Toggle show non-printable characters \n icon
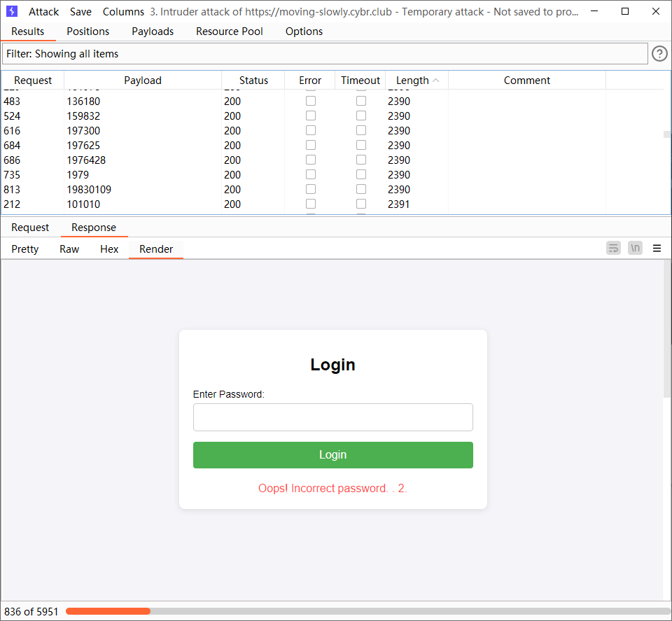Viewport: 672px width, 621px height. coord(635,248)
